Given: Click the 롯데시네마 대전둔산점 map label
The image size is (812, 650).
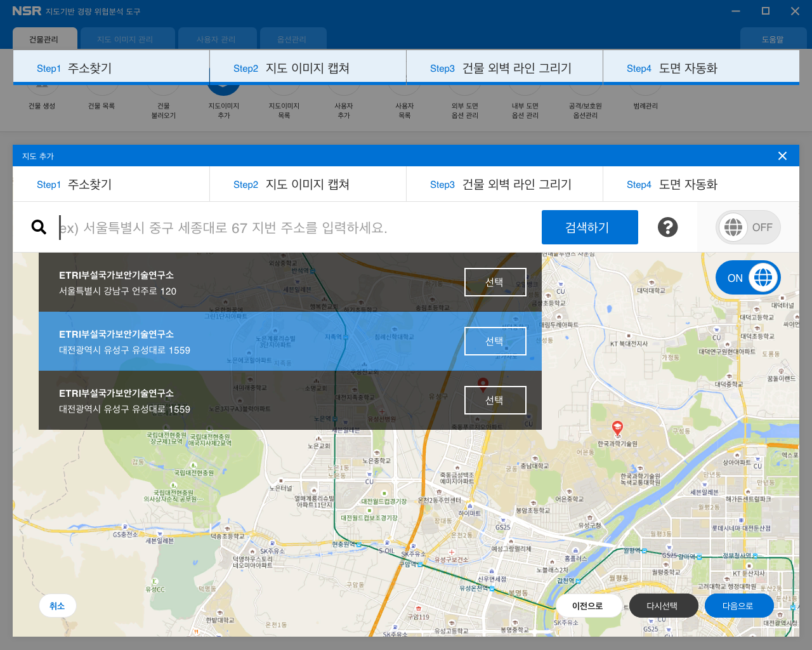Looking at the screenshot, I should coord(741,528).
